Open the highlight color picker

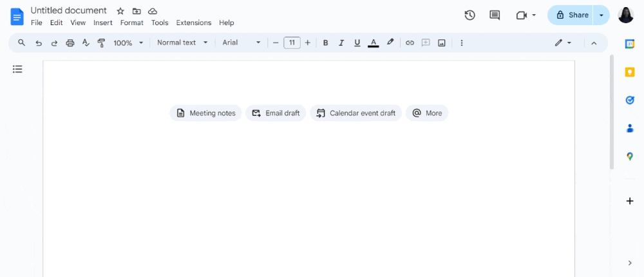(390, 43)
